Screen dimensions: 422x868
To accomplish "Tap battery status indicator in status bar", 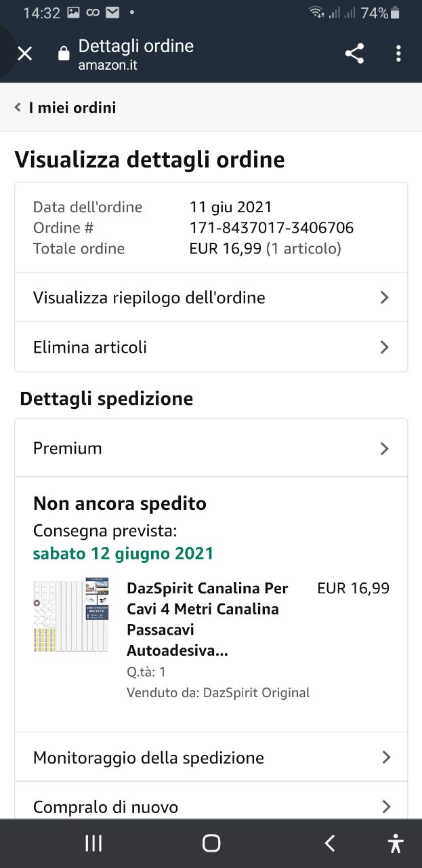I will [395, 13].
